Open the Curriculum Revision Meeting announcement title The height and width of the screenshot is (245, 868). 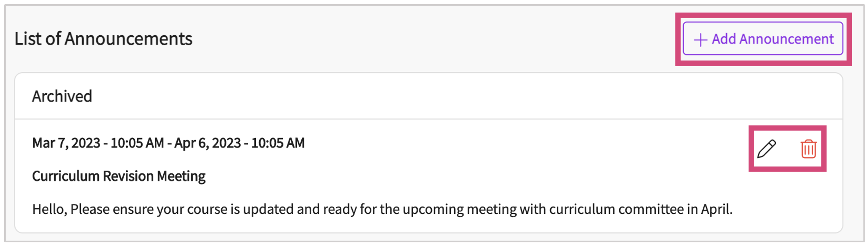(x=119, y=176)
